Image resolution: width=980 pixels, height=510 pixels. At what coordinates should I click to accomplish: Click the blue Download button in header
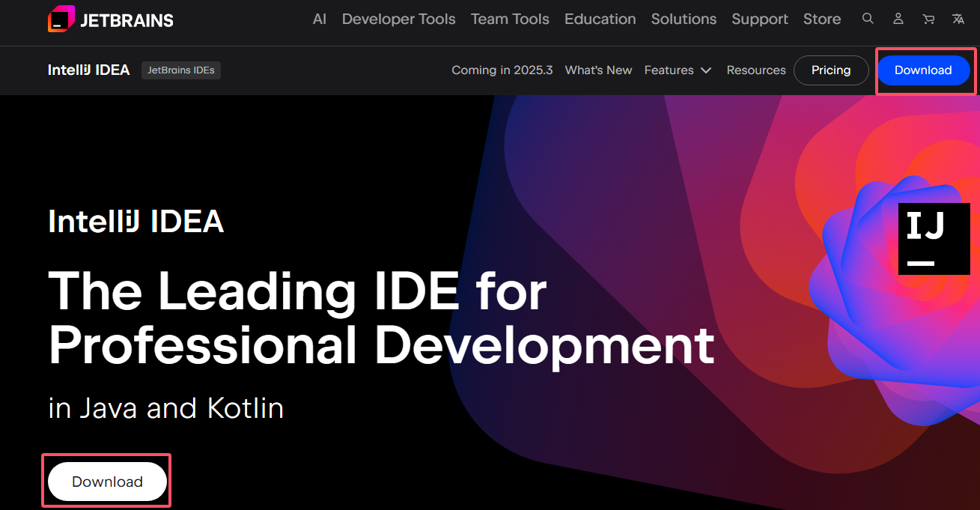[923, 70]
